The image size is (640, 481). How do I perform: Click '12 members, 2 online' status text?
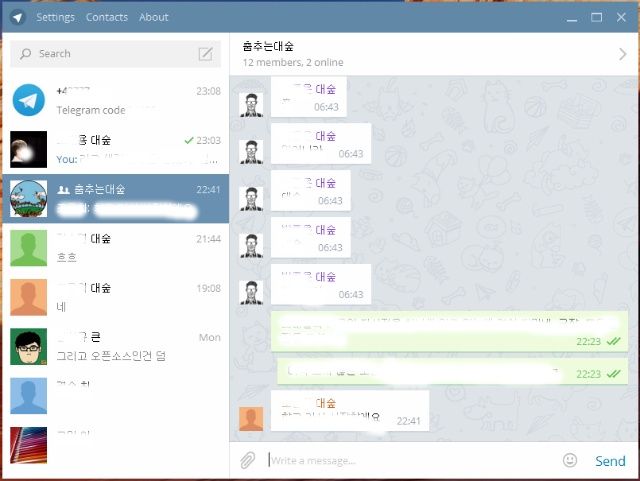point(293,62)
